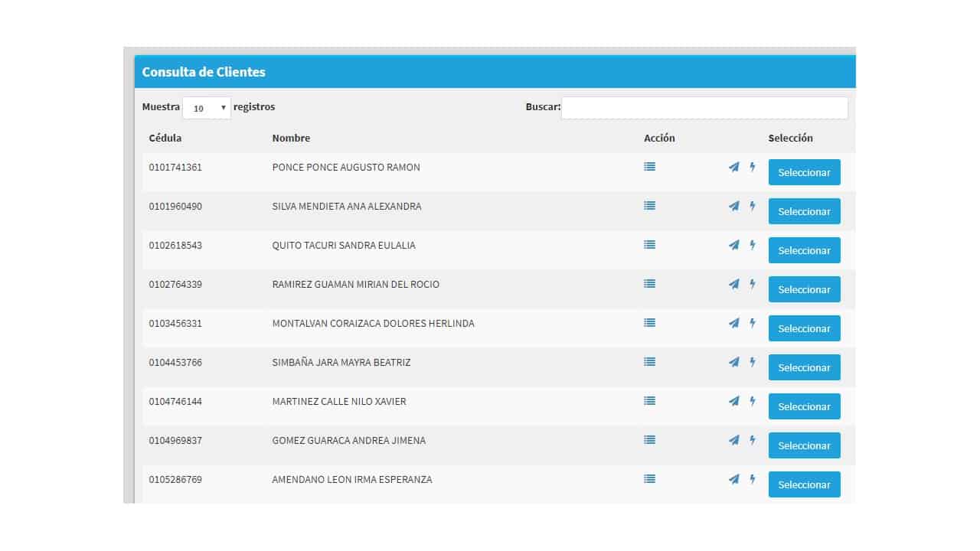This screenshot has width=980, height=551.
Task: Open list icon for SILVA MENDIETA ANA ALEXANDRA
Action: (x=649, y=205)
